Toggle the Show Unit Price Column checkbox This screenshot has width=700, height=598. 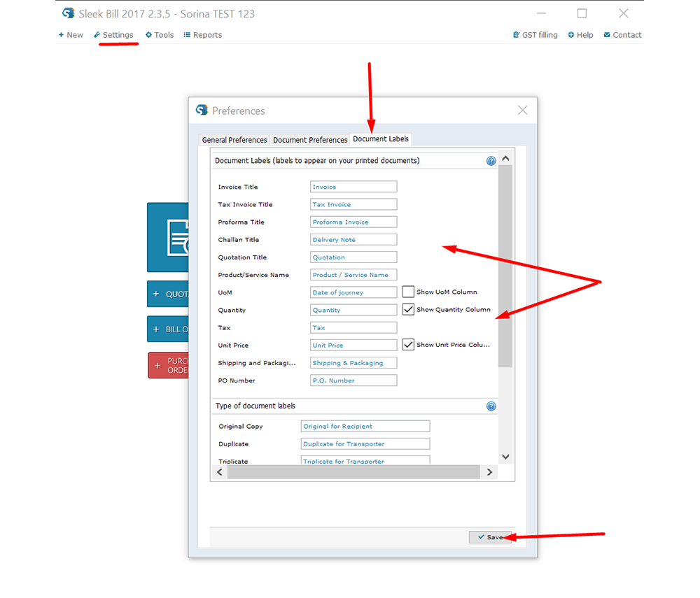pos(408,345)
